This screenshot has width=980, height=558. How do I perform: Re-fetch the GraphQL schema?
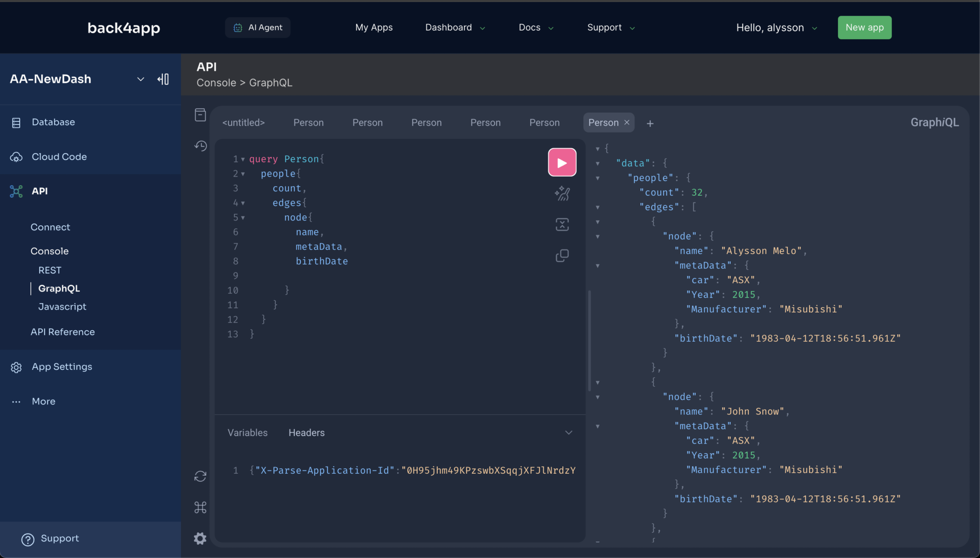tap(200, 476)
